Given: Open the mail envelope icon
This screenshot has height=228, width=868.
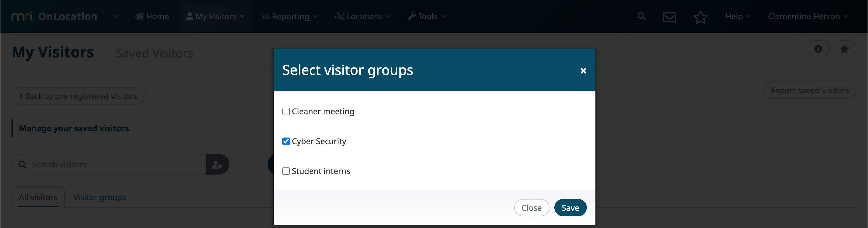Looking at the screenshot, I should (669, 17).
